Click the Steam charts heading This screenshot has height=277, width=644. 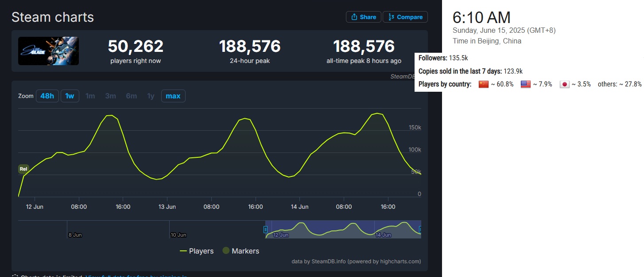tap(53, 17)
